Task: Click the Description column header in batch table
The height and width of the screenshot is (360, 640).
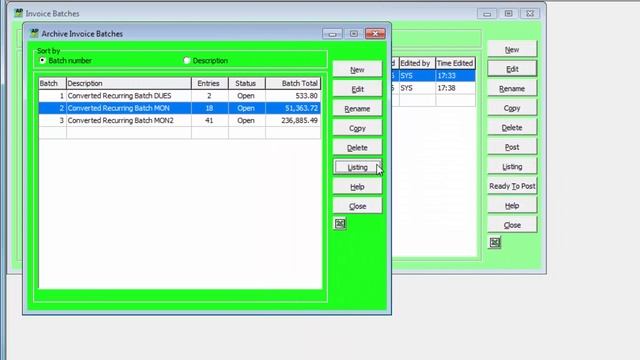Action: pos(129,83)
